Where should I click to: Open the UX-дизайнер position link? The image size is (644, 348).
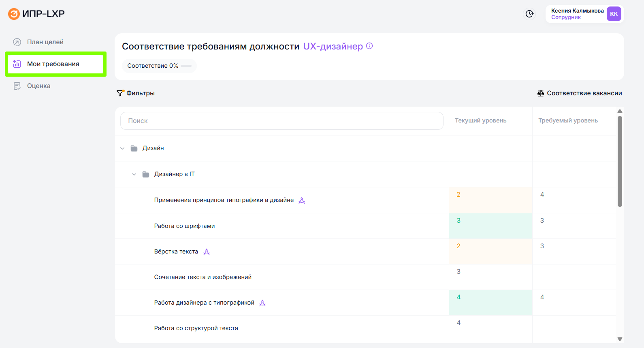pos(333,46)
